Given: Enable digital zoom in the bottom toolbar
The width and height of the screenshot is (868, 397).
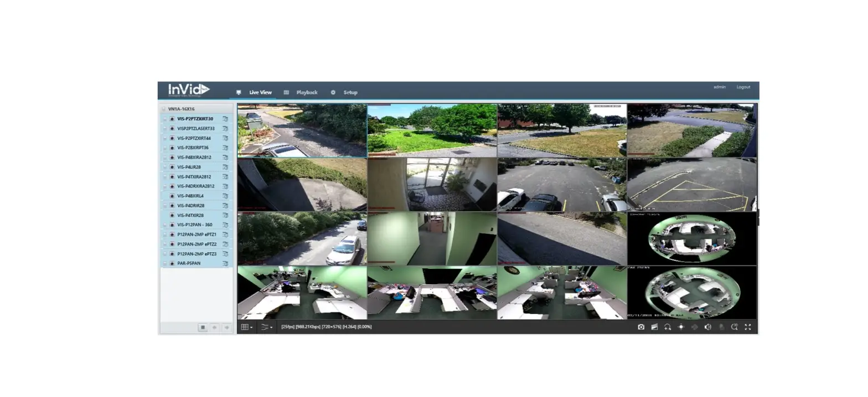Looking at the screenshot, I should [x=668, y=327].
